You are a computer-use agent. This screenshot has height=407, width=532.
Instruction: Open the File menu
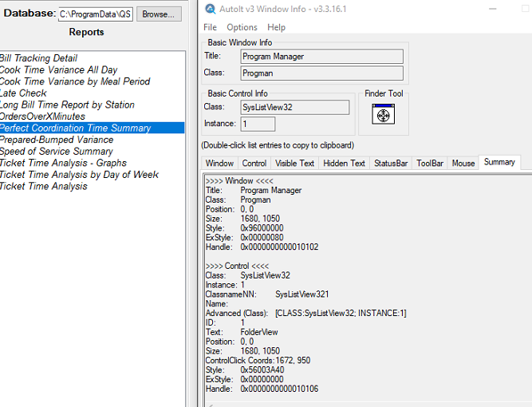[x=210, y=27]
